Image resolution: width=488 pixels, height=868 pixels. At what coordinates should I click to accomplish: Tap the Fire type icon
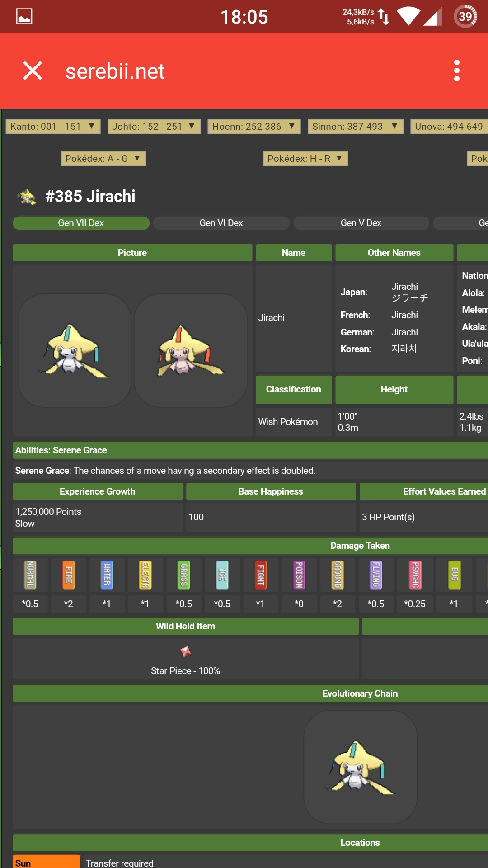coord(68,575)
